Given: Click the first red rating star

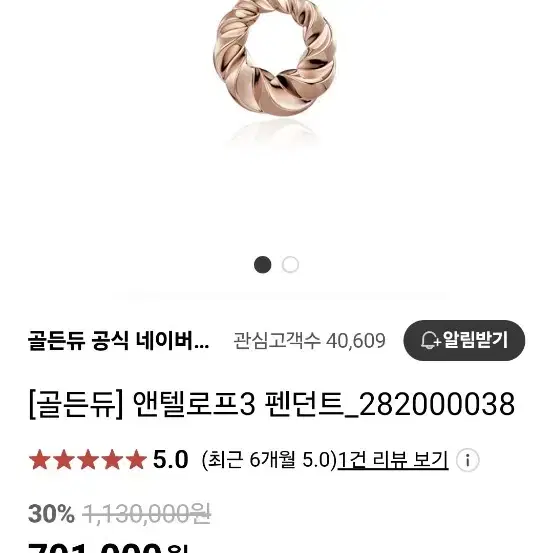Looking at the screenshot, I should pos(40,460).
